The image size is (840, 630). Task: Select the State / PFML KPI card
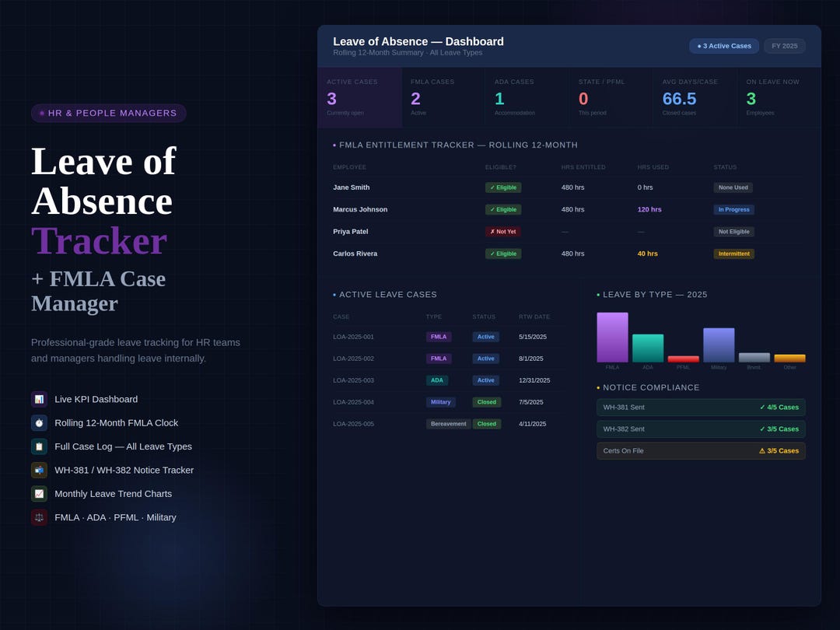611,97
